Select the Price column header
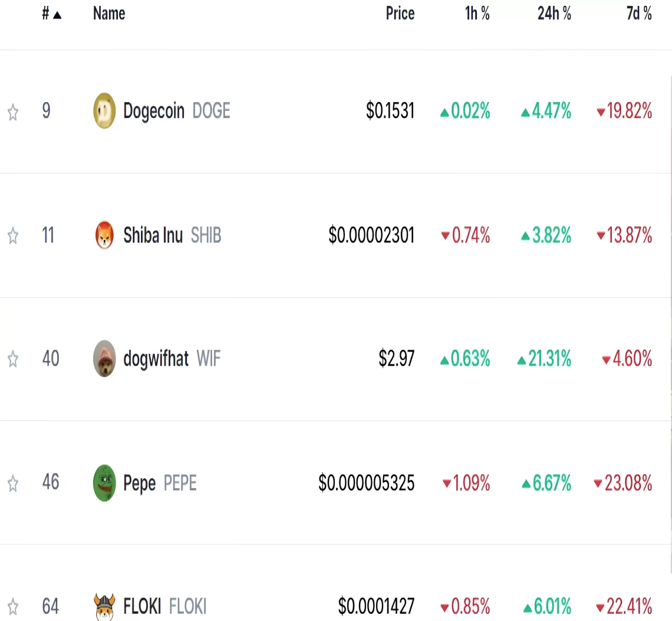672x621 pixels. (400, 14)
